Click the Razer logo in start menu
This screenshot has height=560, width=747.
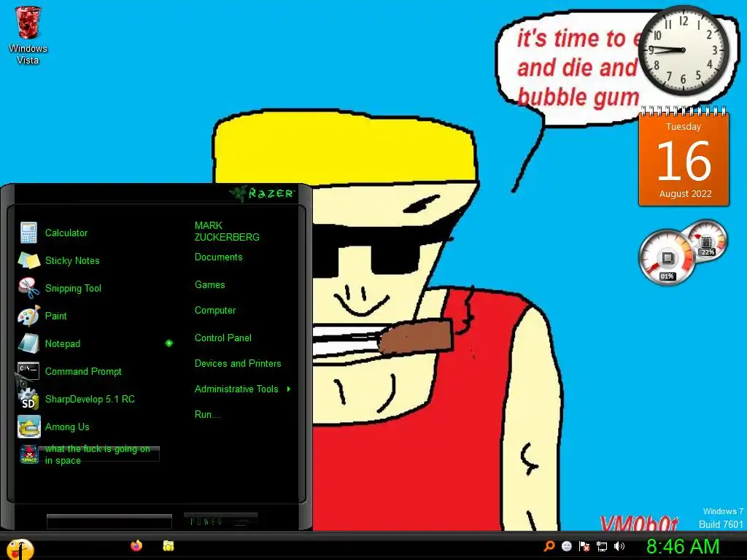[262, 192]
